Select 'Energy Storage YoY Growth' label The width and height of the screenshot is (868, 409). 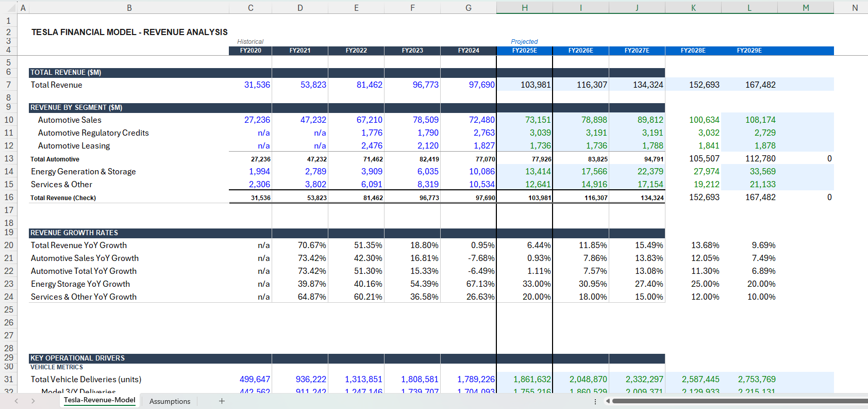(x=80, y=284)
